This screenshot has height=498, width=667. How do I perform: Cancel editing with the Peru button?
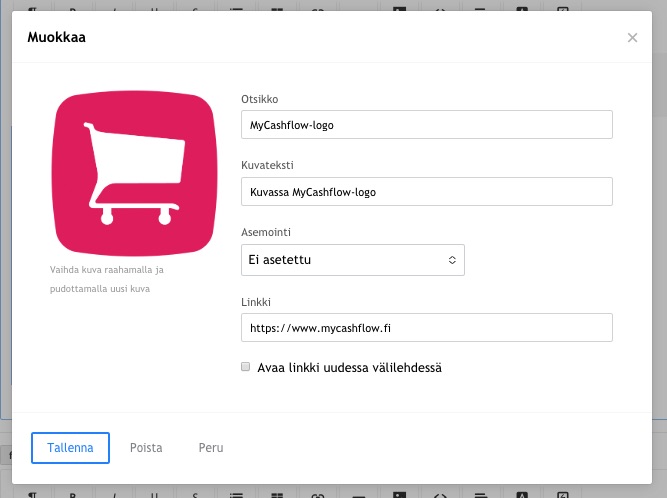pyautogui.click(x=211, y=448)
